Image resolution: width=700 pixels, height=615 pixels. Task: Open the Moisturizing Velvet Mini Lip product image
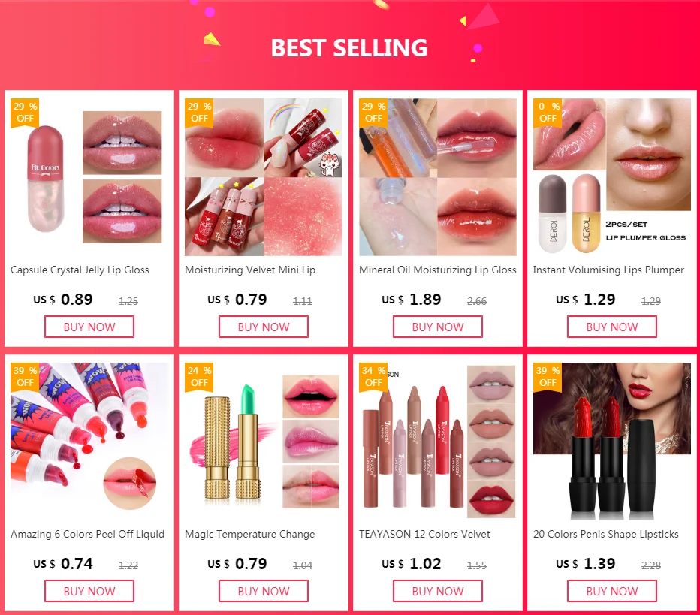click(264, 177)
